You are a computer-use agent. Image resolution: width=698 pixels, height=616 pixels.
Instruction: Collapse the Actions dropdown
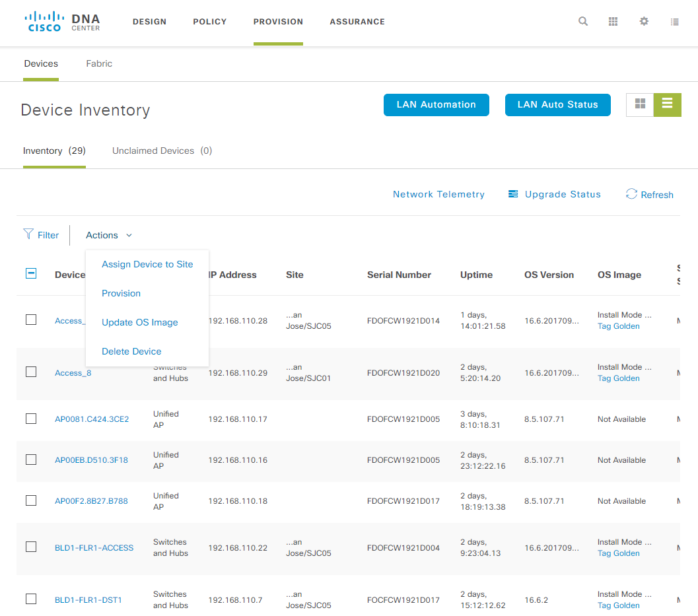point(109,235)
